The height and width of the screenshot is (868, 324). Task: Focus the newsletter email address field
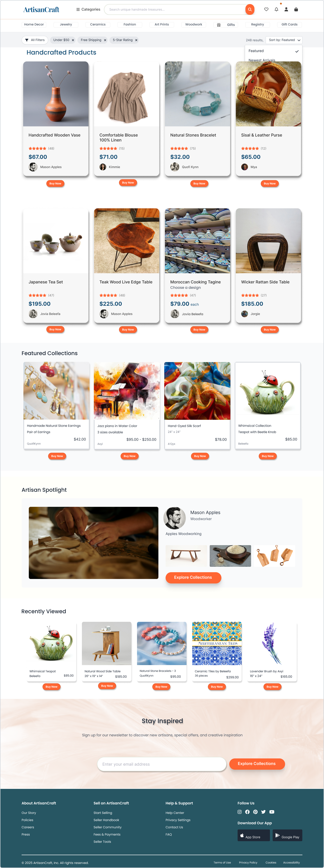(x=162, y=764)
